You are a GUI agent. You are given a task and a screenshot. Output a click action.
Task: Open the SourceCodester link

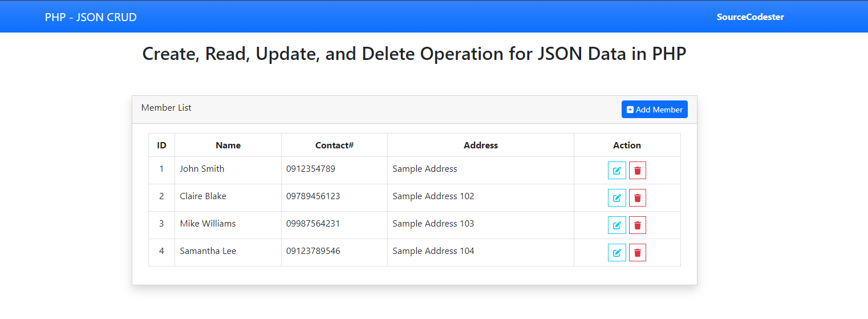(x=750, y=17)
